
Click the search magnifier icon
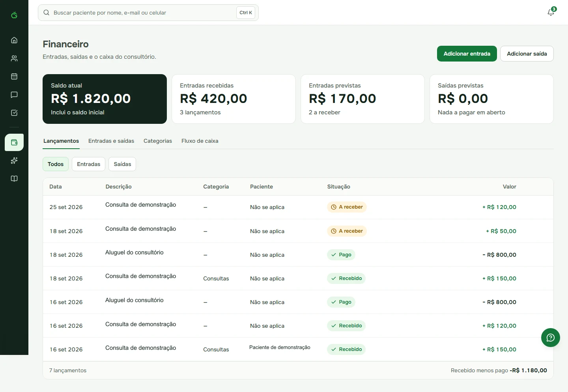click(47, 13)
